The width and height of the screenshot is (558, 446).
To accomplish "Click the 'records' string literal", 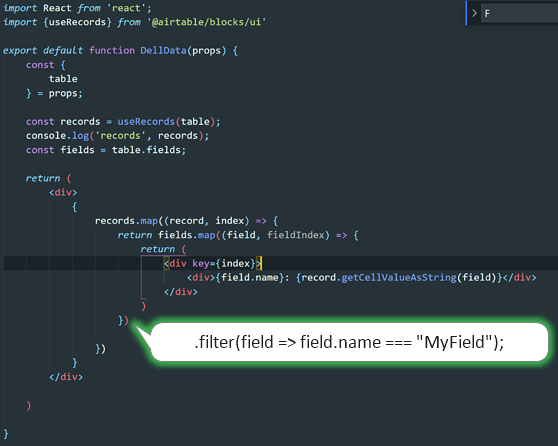I will (120, 136).
